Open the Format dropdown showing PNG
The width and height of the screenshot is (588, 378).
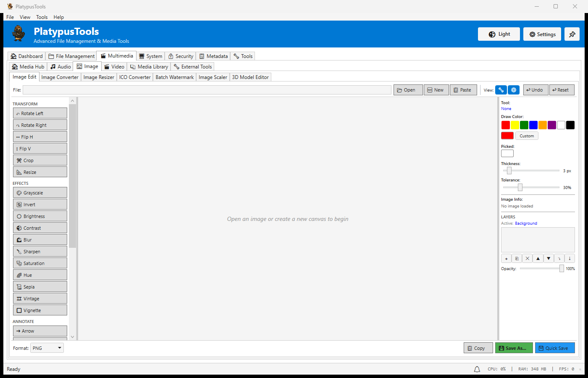(47, 348)
